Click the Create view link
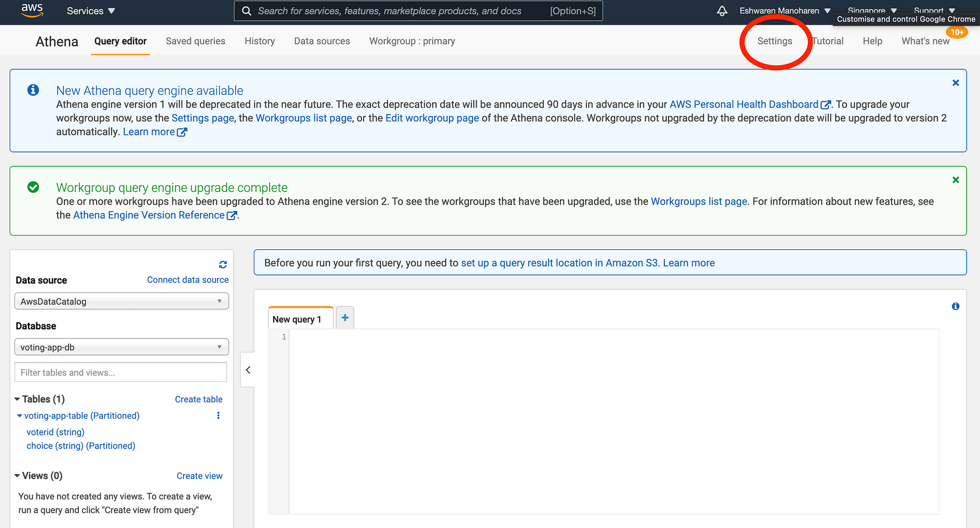 pos(199,476)
